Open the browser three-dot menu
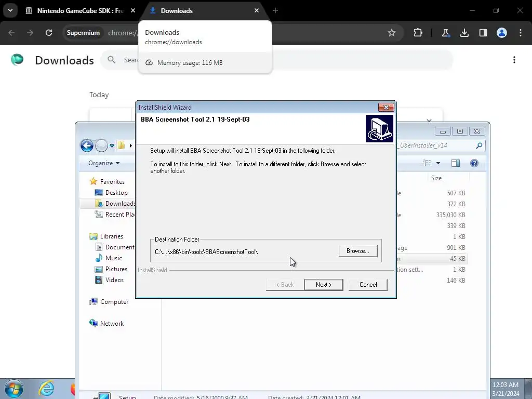Viewport: 532px width, 399px height. (521, 33)
